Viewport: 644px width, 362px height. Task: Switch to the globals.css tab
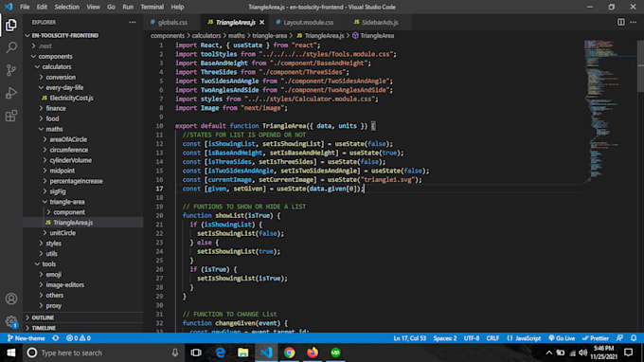tap(172, 22)
